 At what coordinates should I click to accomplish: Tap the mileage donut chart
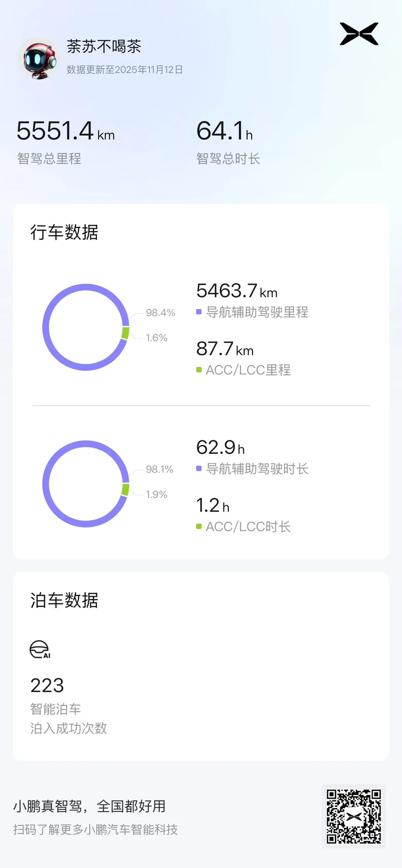86,327
